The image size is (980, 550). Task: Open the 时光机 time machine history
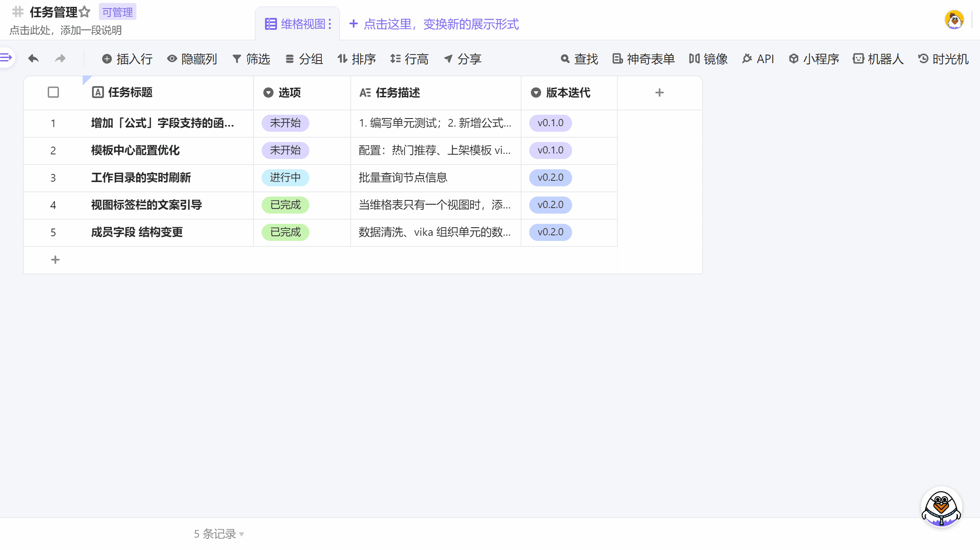click(943, 59)
